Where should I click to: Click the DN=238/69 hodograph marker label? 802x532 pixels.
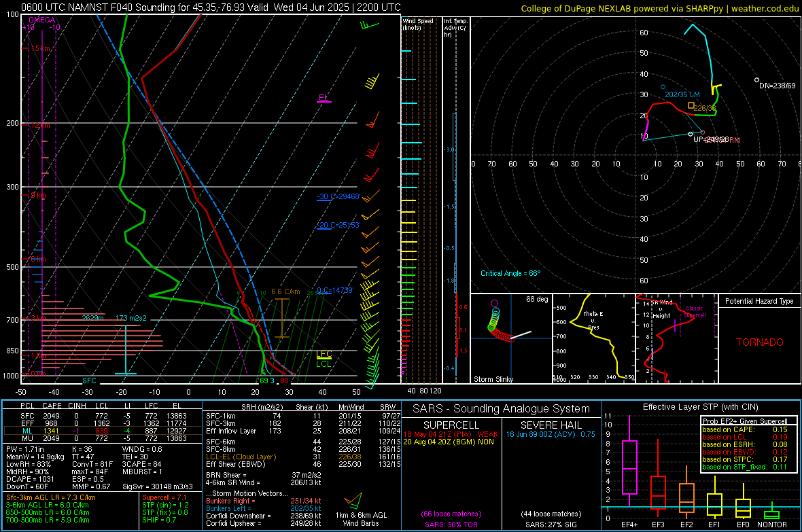(778, 86)
